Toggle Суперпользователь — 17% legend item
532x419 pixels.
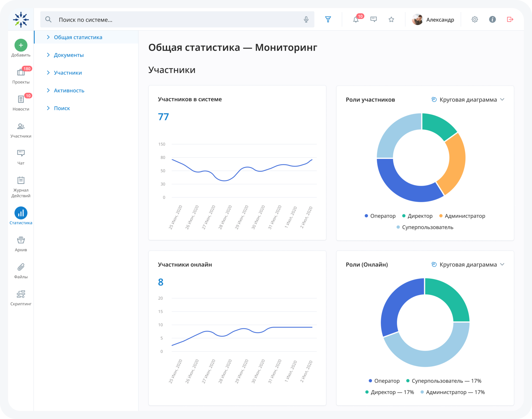pos(444,381)
